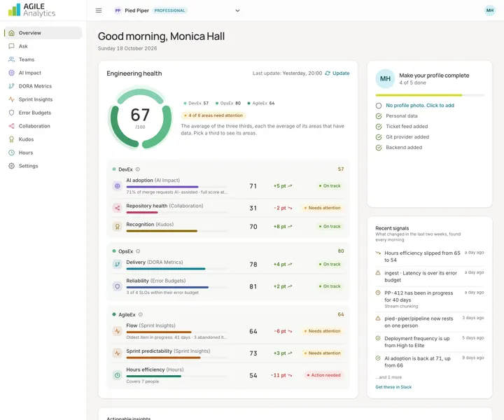Click the AgileEx 64 legend item

pos(260,103)
